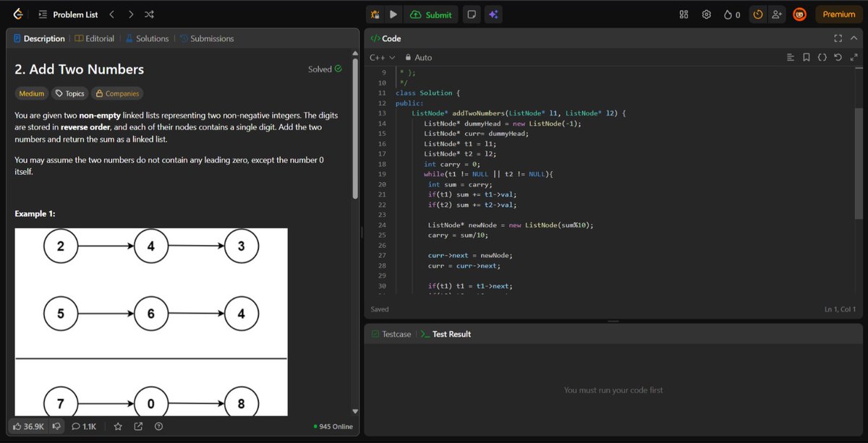The height and width of the screenshot is (443, 868).
Task: Expand the editor with diagonal arrows icon
Action: point(854,57)
